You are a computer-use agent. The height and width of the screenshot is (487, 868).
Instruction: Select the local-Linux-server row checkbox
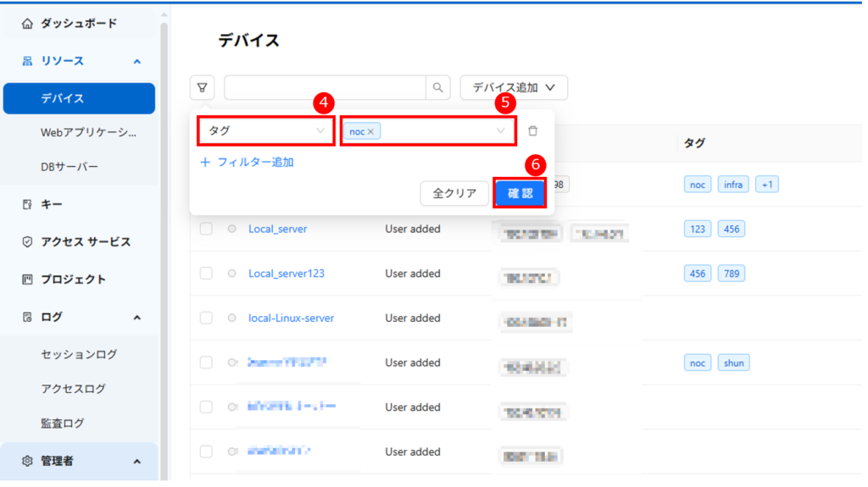click(x=206, y=318)
